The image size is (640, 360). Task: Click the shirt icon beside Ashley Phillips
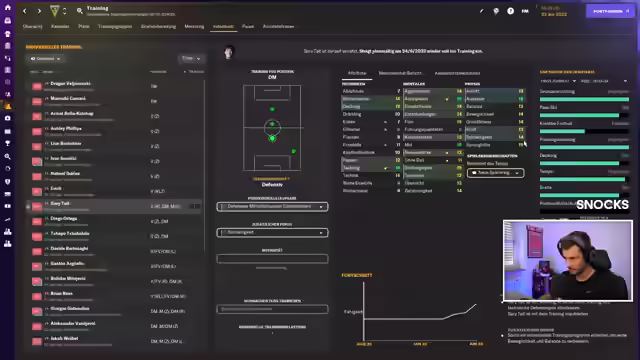[37, 131]
